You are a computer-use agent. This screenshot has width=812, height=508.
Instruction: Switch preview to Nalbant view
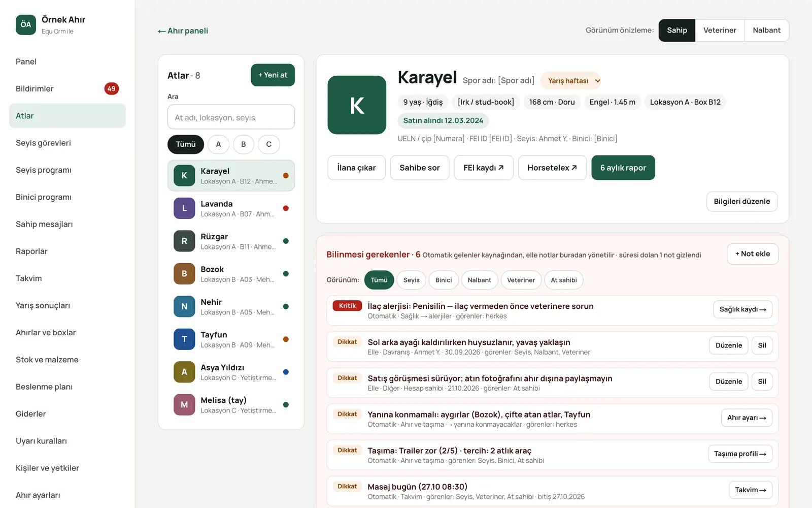pyautogui.click(x=766, y=30)
